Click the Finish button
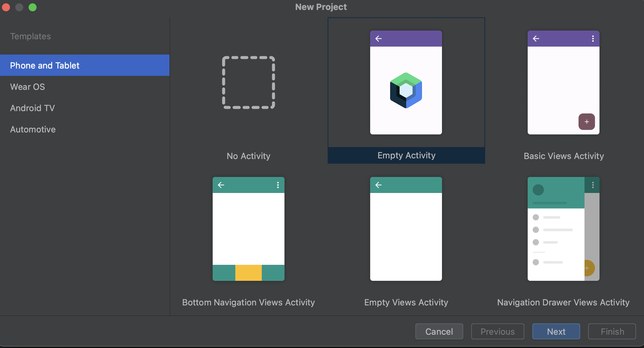Screen dimensions: 644x348 tap(612, 331)
